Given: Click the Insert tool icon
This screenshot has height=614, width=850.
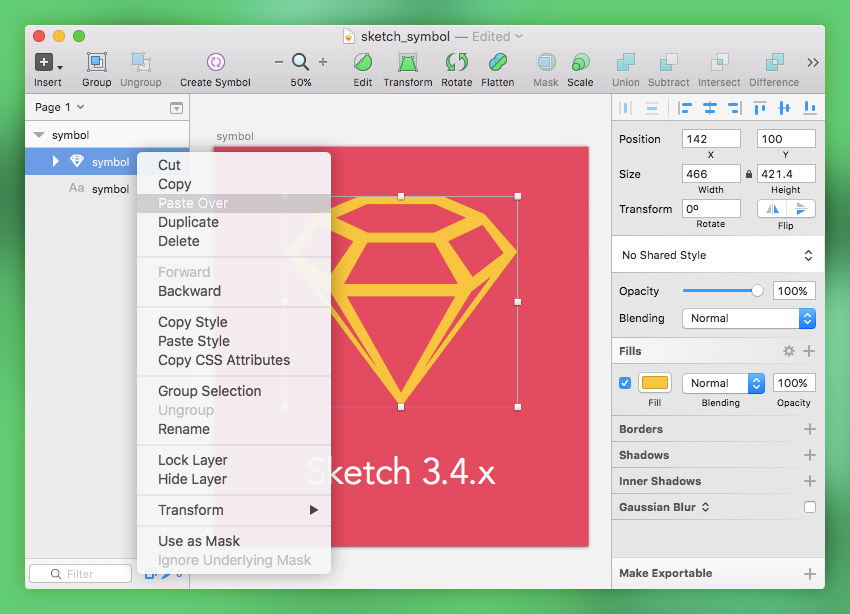Looking at the screenshot, I should pyautogui.click(x=45, y=62).
